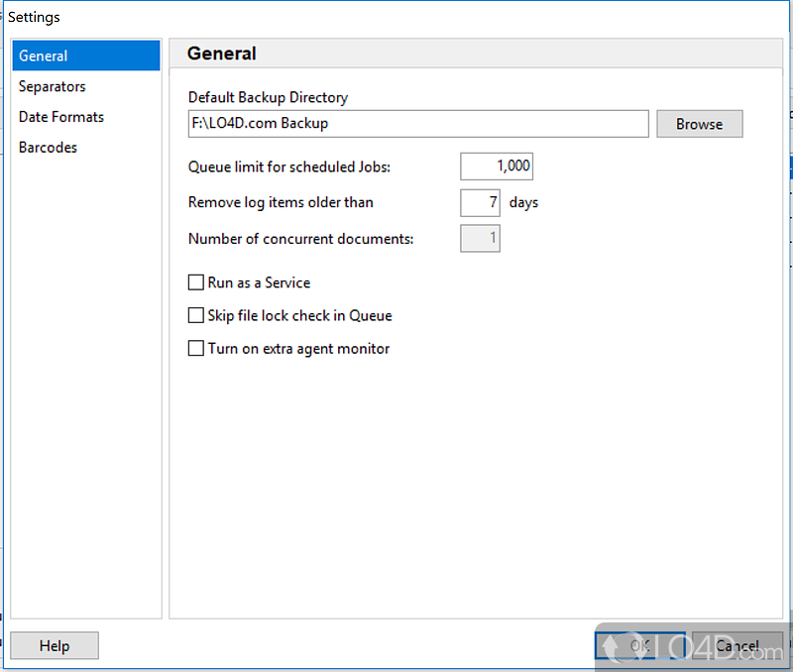Select General in the settings sidebar
The height and width of the screenshot is (672, 793).
pyautogui.click(x=85, y=56)
